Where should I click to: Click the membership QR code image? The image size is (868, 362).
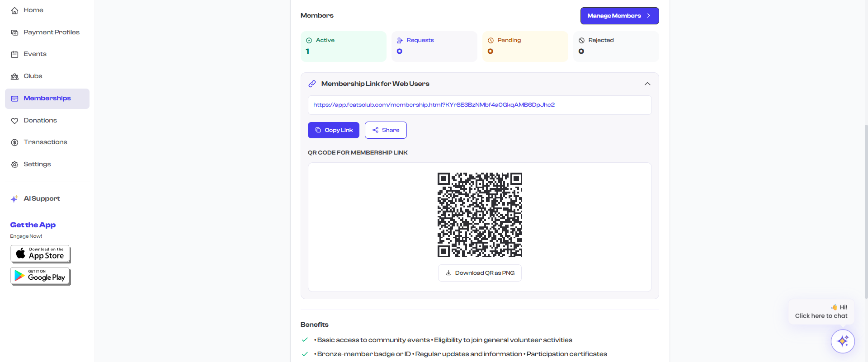480,215
